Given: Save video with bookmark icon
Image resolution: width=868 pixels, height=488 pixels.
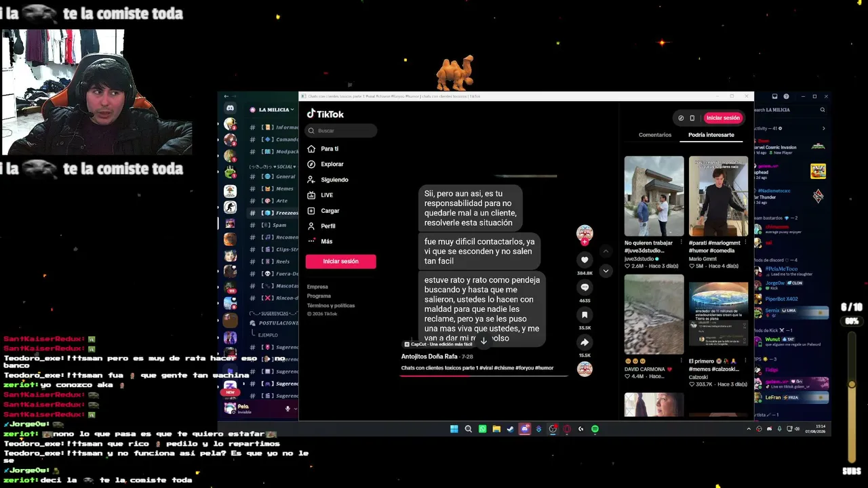Looking at the screenshot, I should (585, 314).
